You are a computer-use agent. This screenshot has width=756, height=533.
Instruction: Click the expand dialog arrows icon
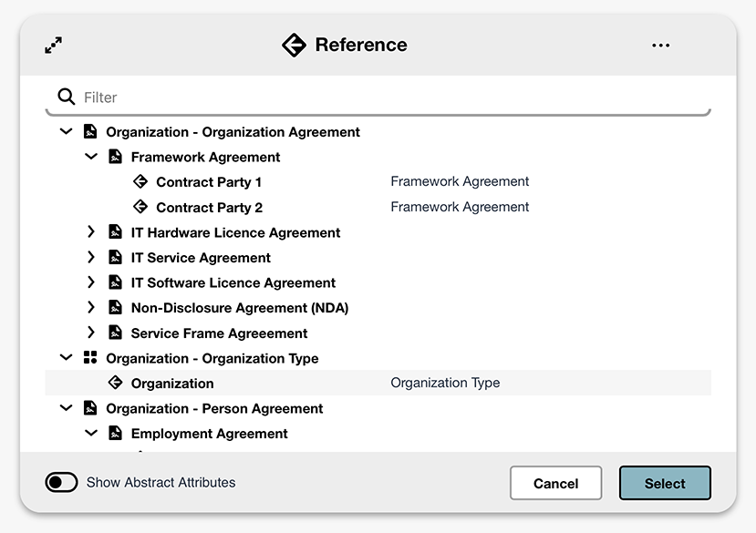54,45
